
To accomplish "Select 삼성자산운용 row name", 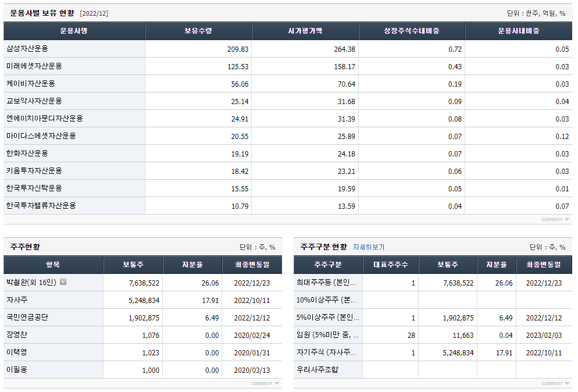I will [x=27, y=49].
